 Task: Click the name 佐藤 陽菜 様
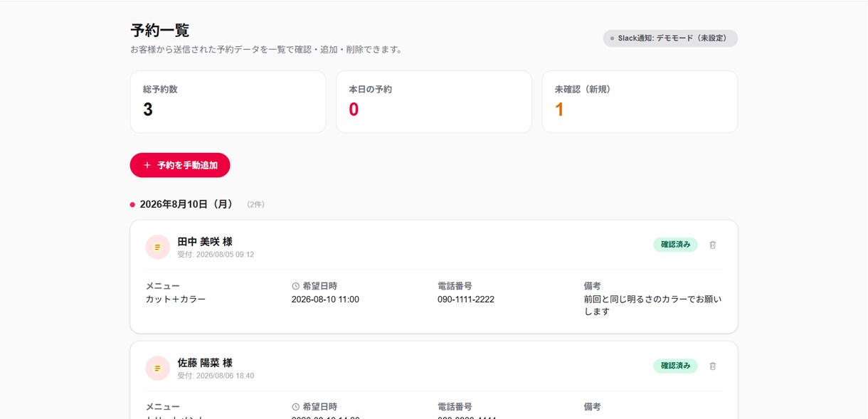(x=205, y=363)
